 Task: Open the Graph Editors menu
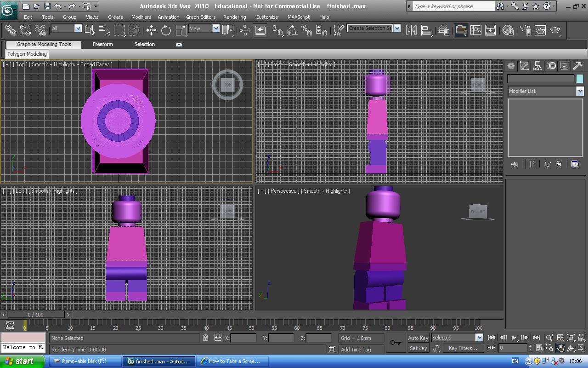click(200, 17)
